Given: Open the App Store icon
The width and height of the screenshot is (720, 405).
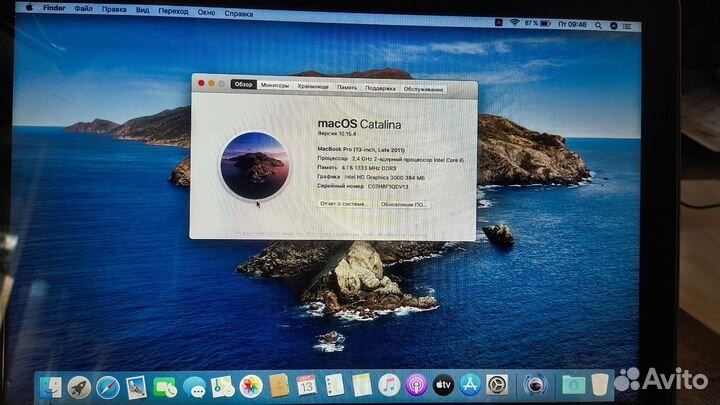Looking at the screenshot, I should pos(470,385).
